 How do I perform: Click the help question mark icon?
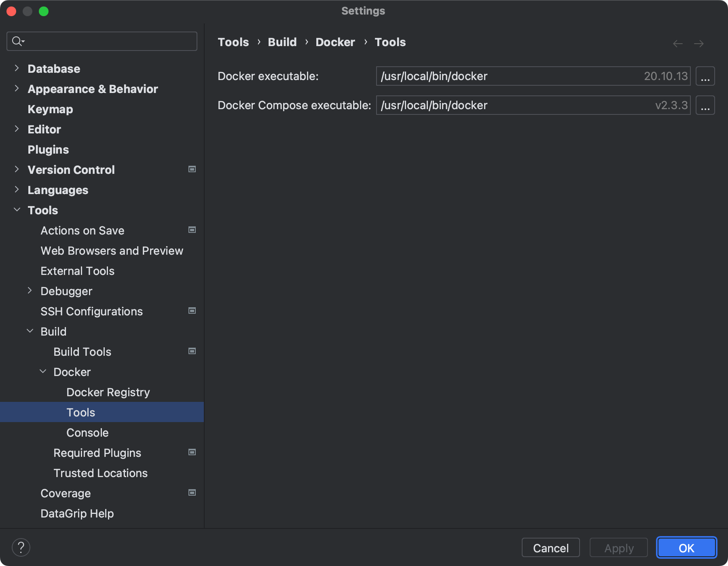21,547
